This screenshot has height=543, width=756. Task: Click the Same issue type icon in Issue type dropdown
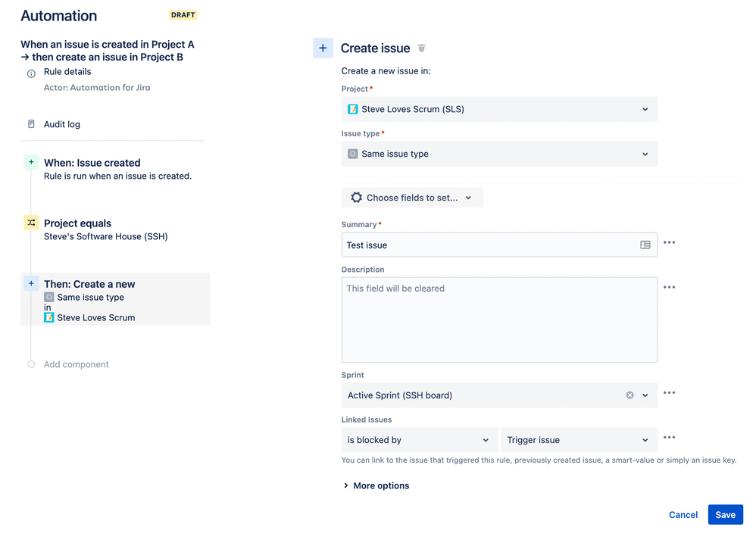353,154
